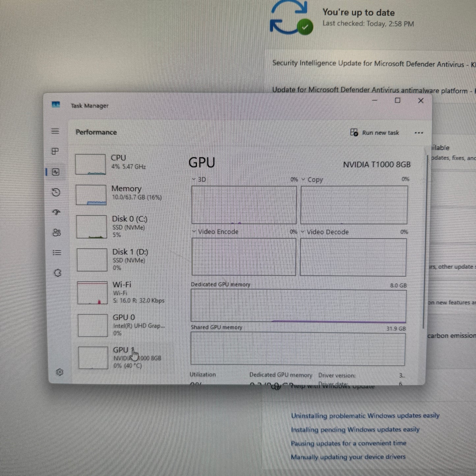This screenshot has width=476, height=476.
Task: Open Pausing updates for a convenient time link
Action: coord(349,443)
